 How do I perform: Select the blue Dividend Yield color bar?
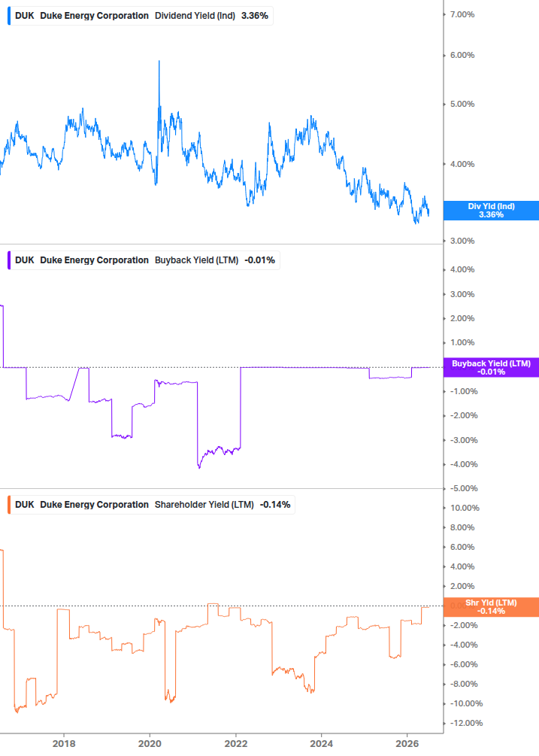click(9, 16)
